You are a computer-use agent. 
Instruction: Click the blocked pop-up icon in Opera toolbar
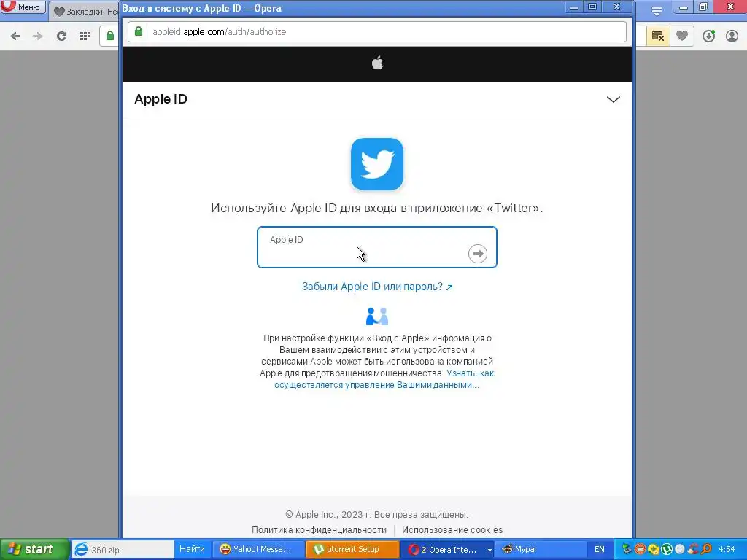coord(658,36)
